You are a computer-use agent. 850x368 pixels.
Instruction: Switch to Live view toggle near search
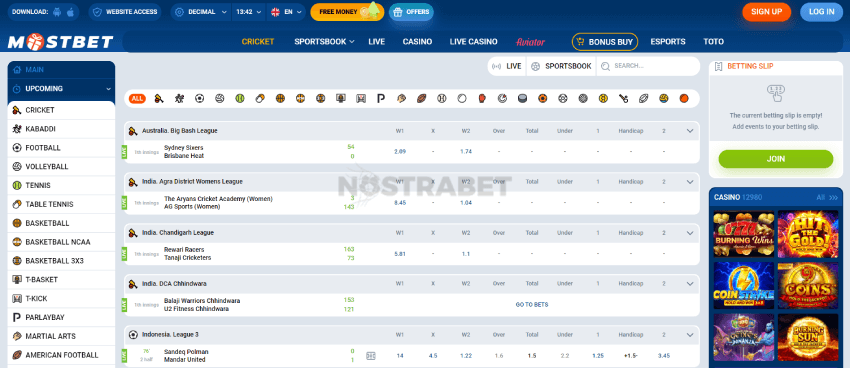(506, 66)
